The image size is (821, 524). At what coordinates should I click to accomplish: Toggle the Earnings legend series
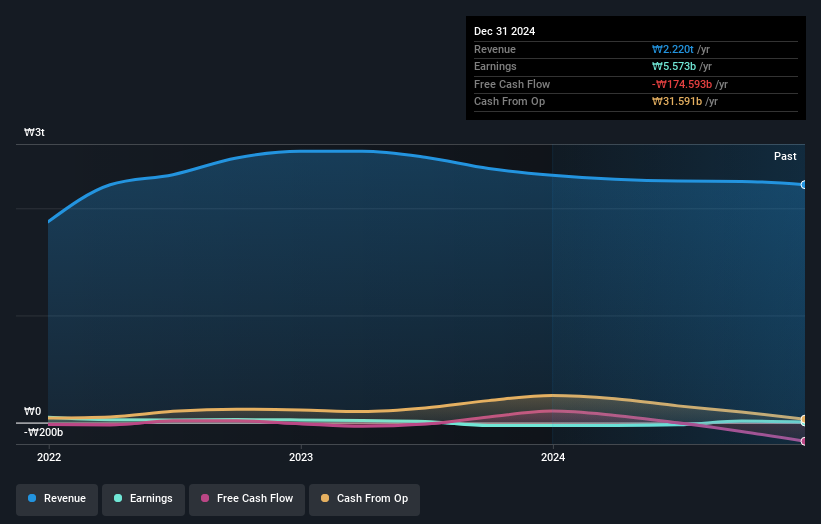143,499
